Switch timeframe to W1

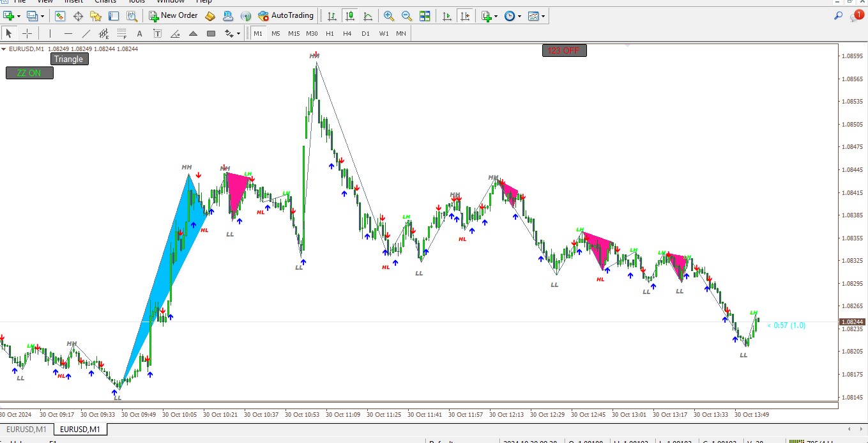383,33
